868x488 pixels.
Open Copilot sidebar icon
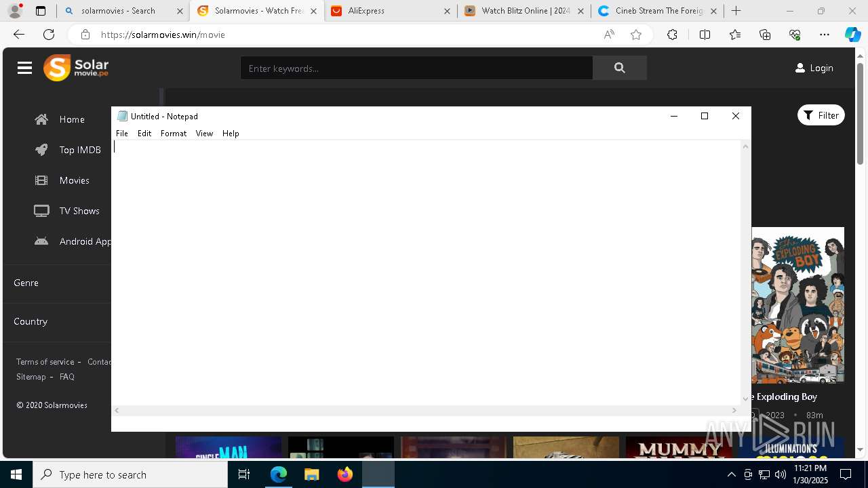coord(852,35)
